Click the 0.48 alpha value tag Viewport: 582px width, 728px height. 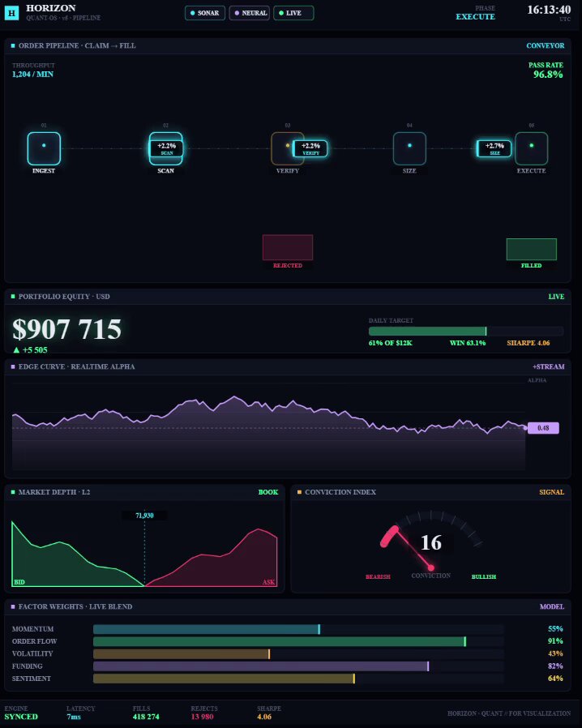543,428
